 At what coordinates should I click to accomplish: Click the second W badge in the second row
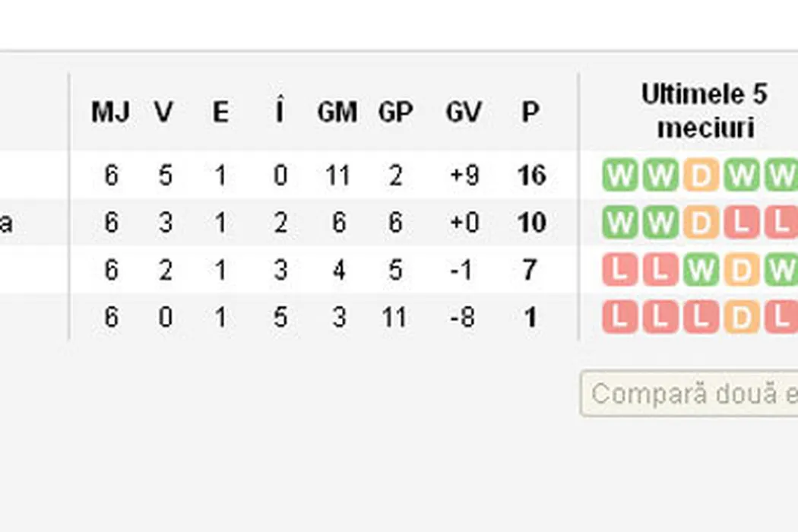click(x=660, y=223)
